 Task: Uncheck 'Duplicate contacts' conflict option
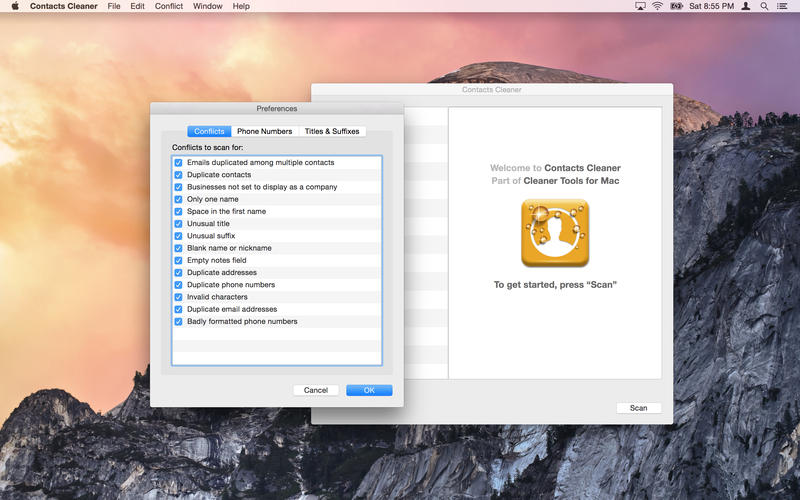coord(178,175)
